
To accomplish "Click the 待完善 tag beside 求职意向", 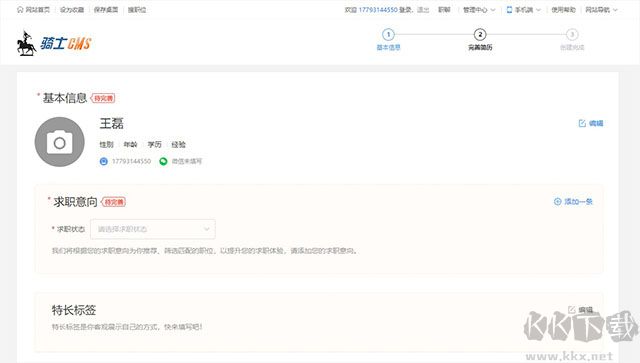I will (113, 202).
